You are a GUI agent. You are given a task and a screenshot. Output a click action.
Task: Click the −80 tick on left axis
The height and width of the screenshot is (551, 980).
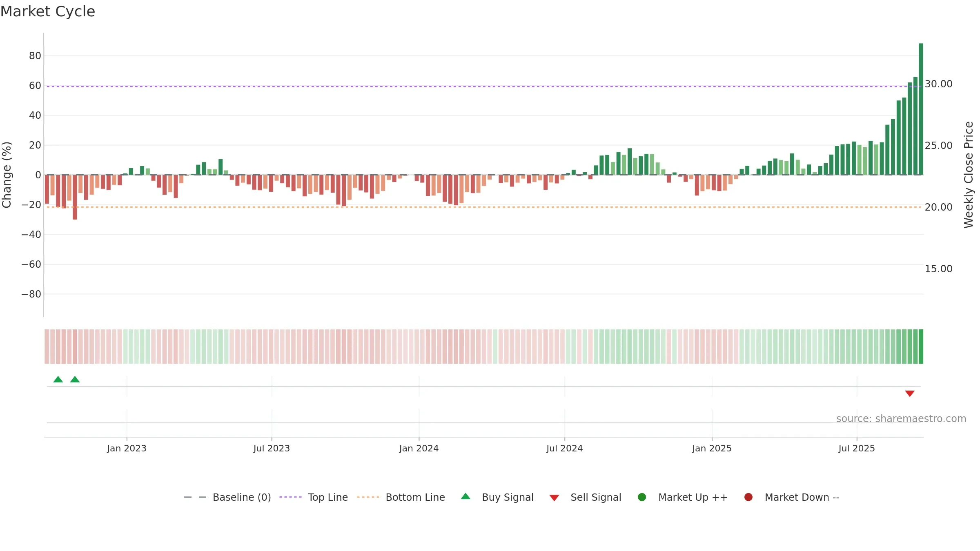[x=31, y=294]
